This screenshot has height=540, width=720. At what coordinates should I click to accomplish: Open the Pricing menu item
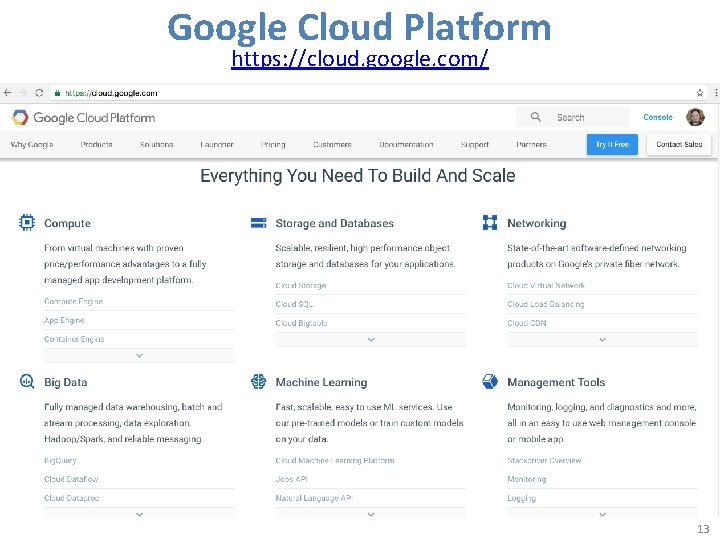click(273, 144)
